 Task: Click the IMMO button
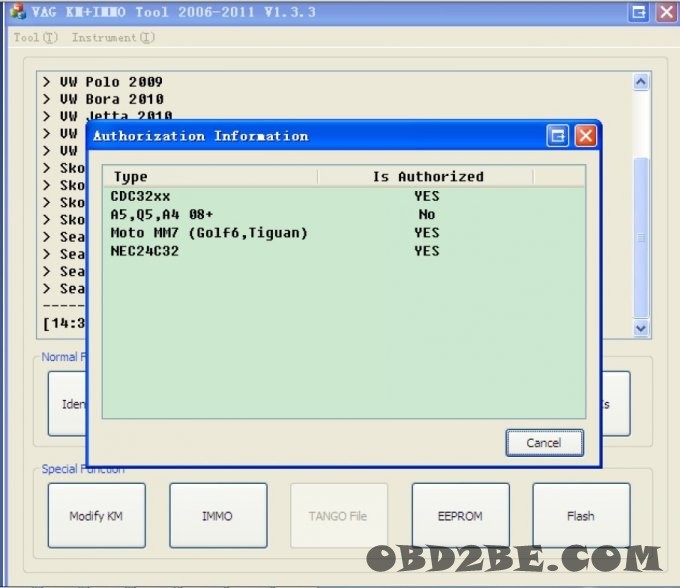[218, 516]
